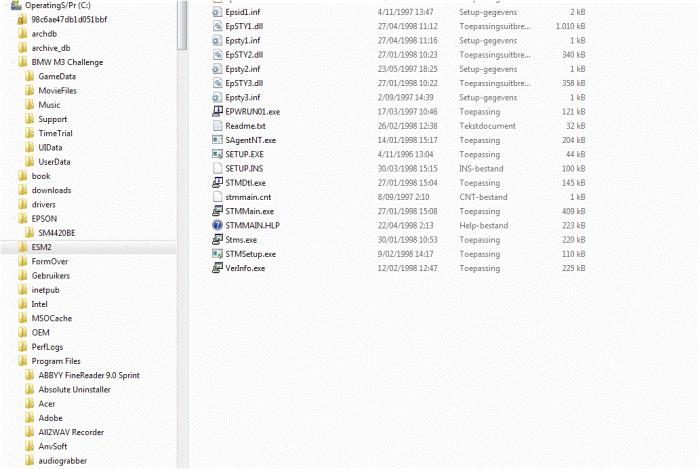Image resolution: width=700 pixels, height=469 pixels.
Task: Select BMW M3 Challenge folder
Action: 67,62
